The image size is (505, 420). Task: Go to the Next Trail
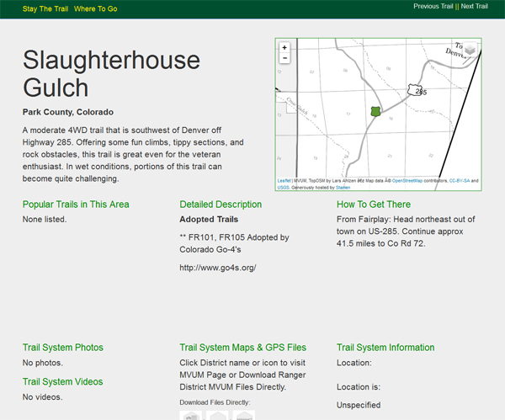point(474,6)
